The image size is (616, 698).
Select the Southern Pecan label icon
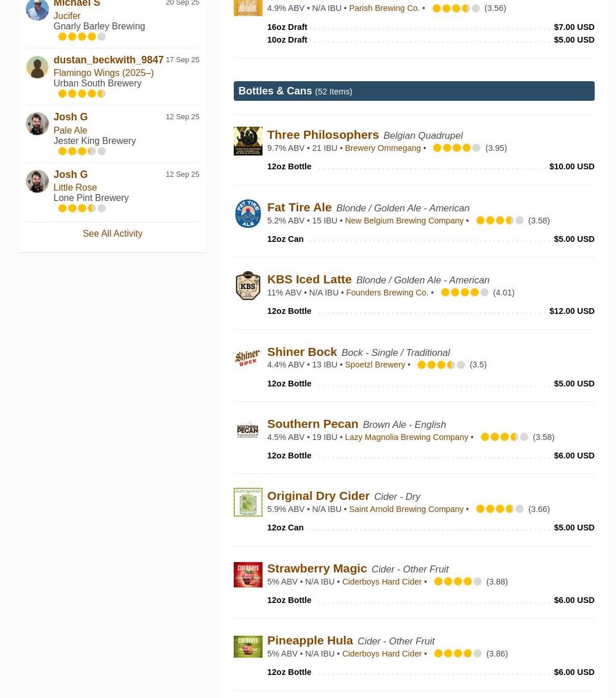point(248,430)
